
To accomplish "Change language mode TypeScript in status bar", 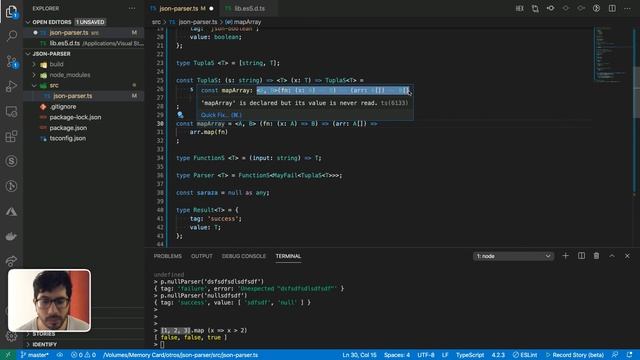I will [469, 355].
